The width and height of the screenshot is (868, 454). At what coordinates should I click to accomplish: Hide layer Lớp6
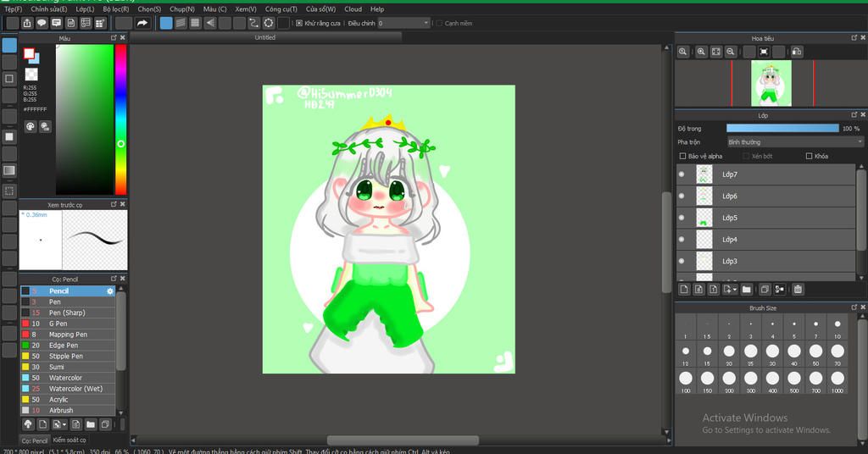682,196
